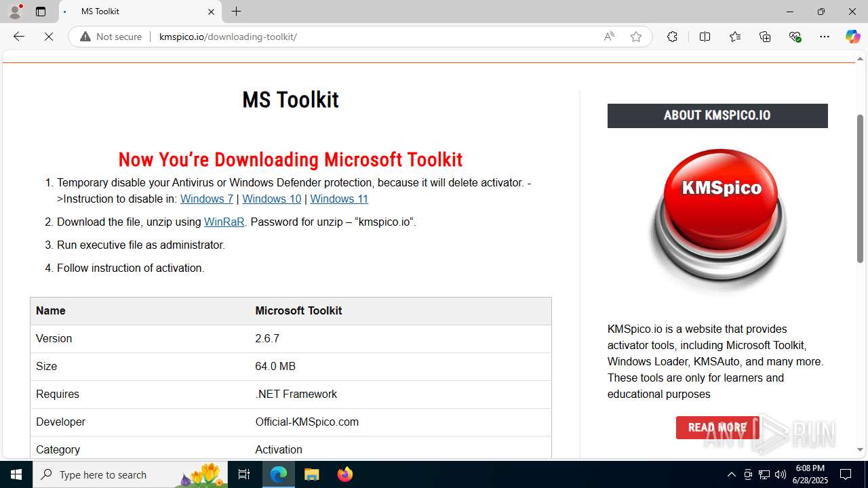Open File Explorer from the taskbar
The height and width of the screenshot is (488, 868).
tap(312, 474)
